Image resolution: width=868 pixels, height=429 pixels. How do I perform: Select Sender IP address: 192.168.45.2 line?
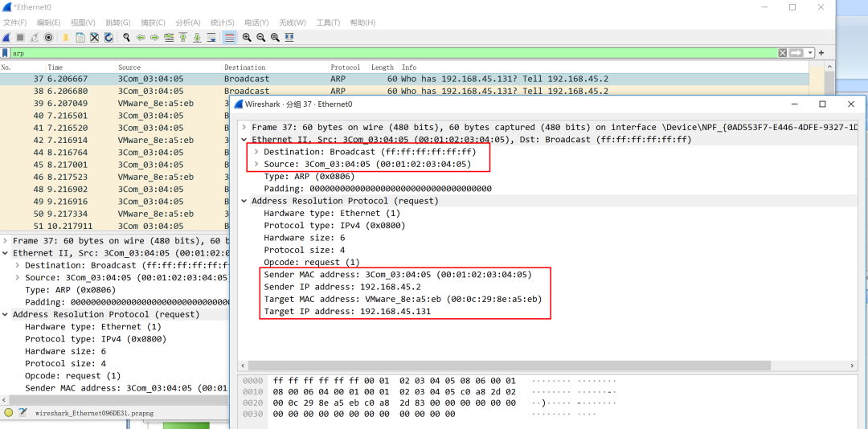[343, 287]
